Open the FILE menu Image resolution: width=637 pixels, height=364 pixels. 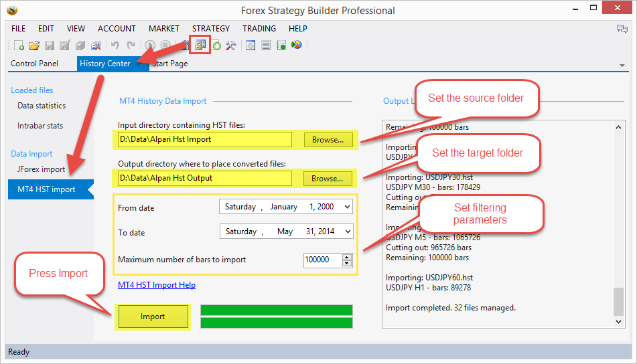pyautogui.click(x=18, y=28)
